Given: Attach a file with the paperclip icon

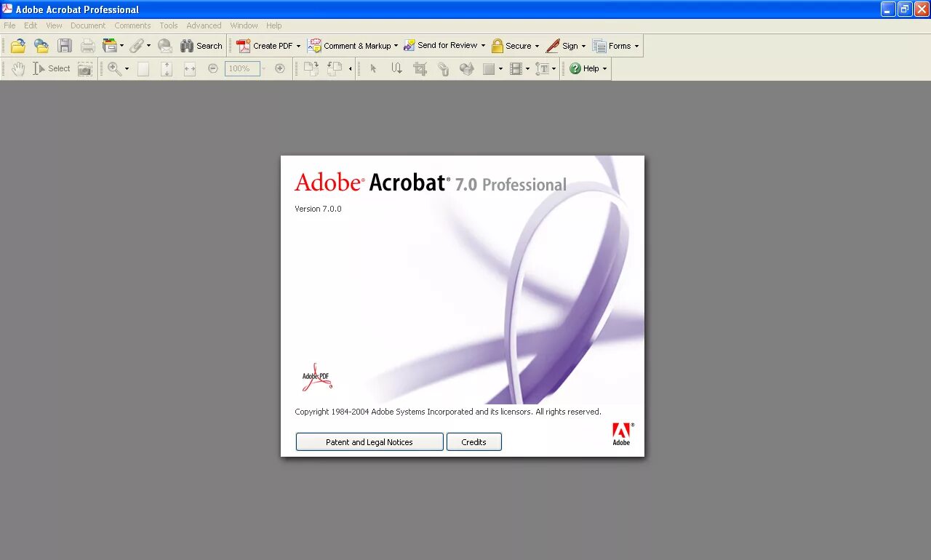Looking at the screenshot, I should tap(136, 46).
